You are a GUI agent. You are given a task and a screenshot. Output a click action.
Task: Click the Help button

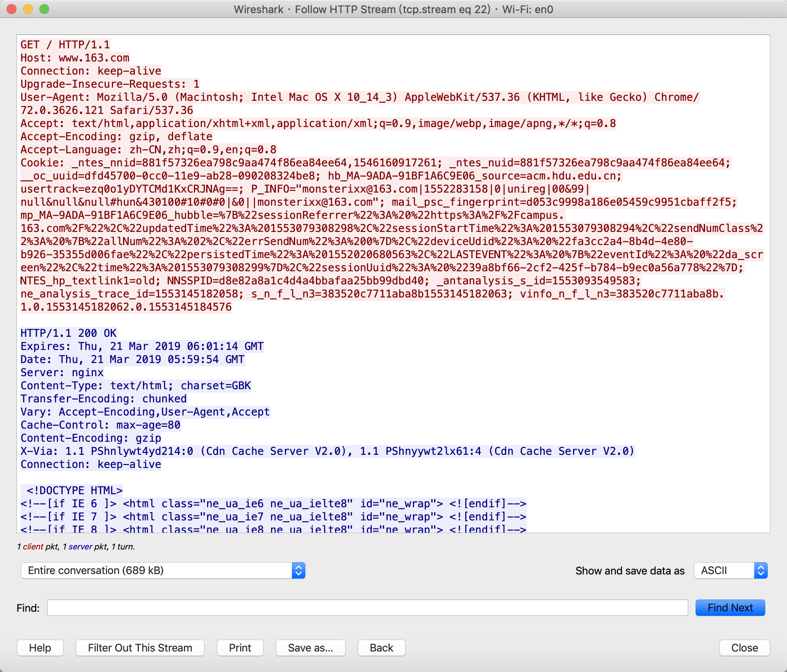(x=40, y=648)
